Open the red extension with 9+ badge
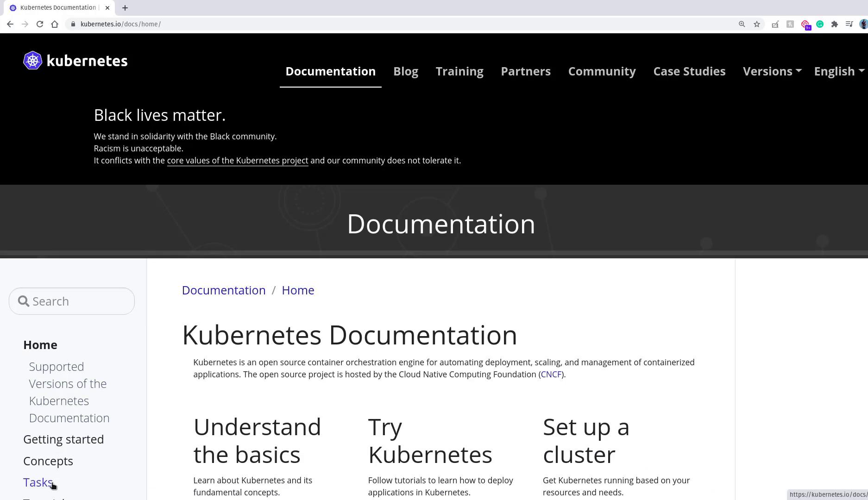Viewport: 868px width, 500px height. (x=806, y=25)
